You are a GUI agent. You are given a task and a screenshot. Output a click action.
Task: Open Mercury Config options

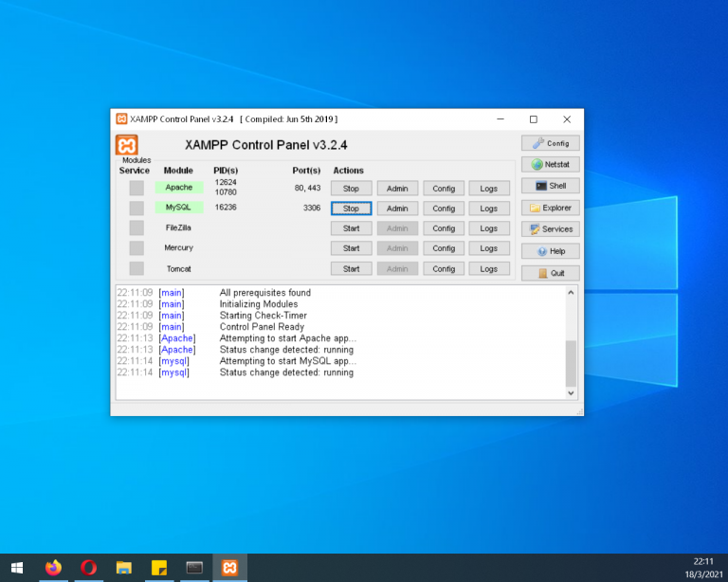[444, 248]
